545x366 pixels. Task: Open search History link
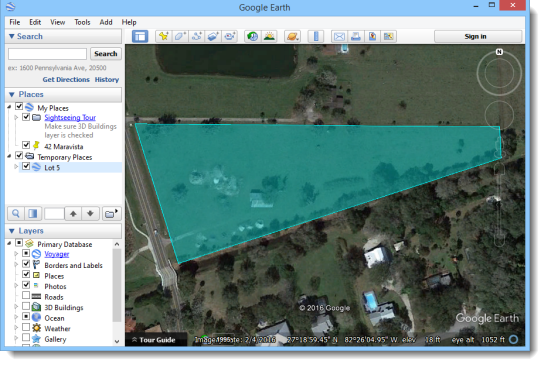click(107, 80)
